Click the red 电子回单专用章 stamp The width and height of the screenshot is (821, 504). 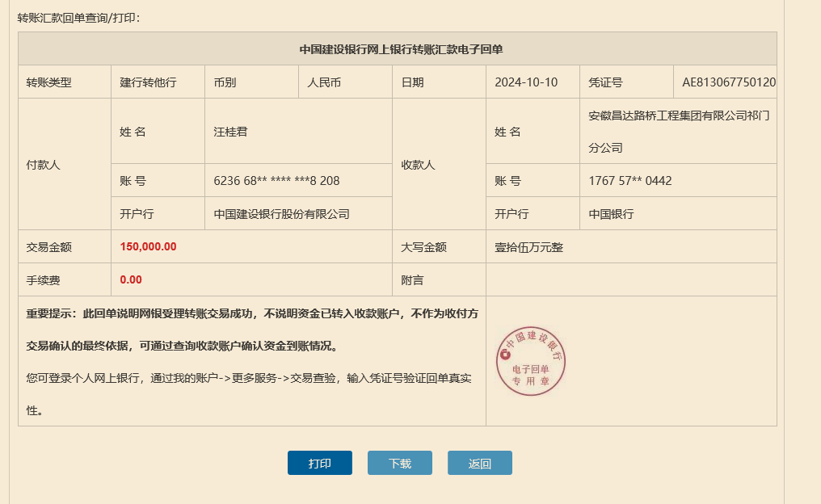point(531,363)
